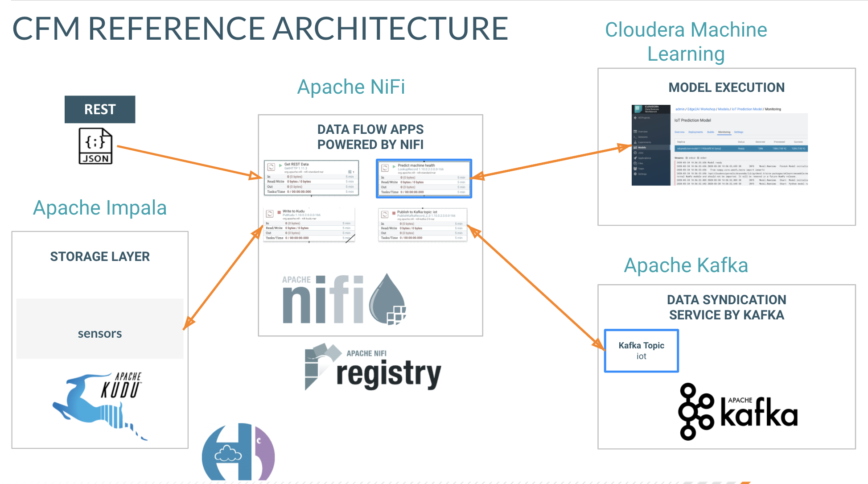This screenshot has width=868, height=484.
Task: Click the Publish to Kafka topic processor
Action: point(422,225)
